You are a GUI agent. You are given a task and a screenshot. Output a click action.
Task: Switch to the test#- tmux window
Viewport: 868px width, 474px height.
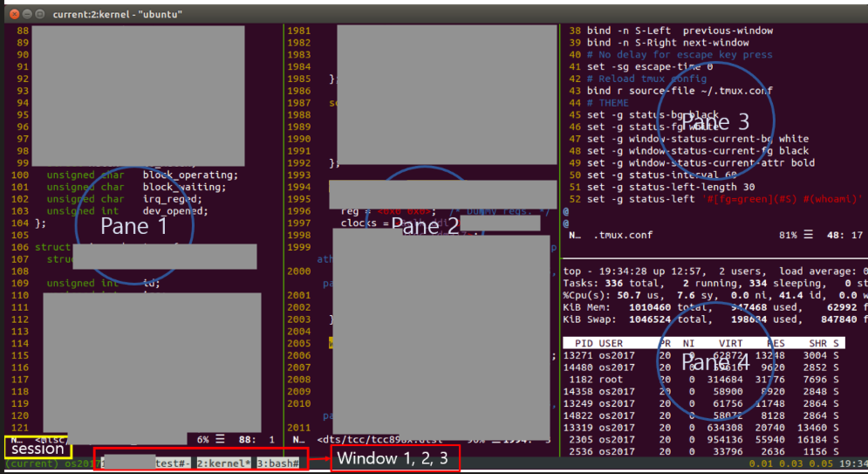click(174, 464)
